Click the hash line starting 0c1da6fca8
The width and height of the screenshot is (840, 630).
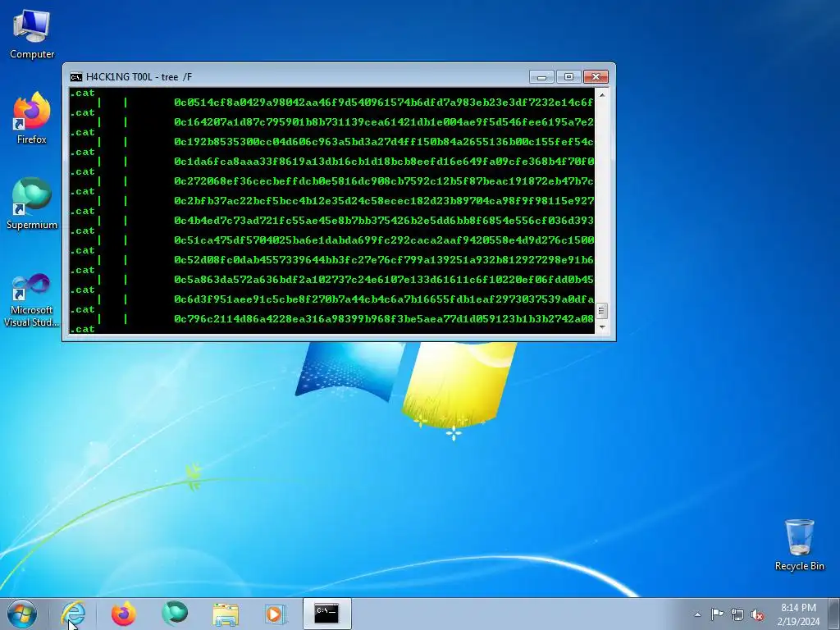pyautogui.click(x=384, y=162)
